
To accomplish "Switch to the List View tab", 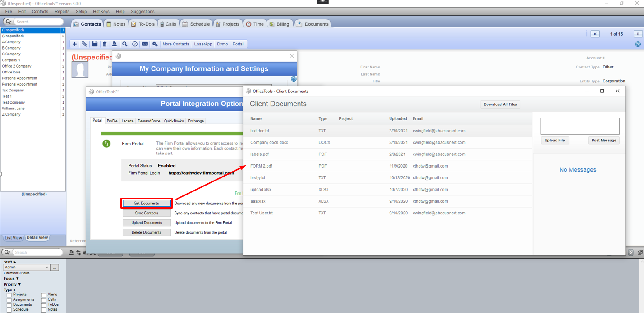I will point(13,238).
